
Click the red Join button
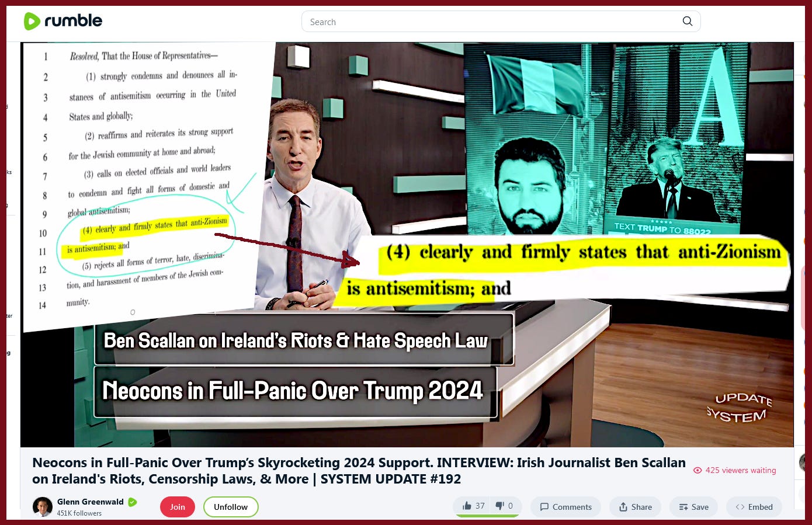[x=178, y=507]
